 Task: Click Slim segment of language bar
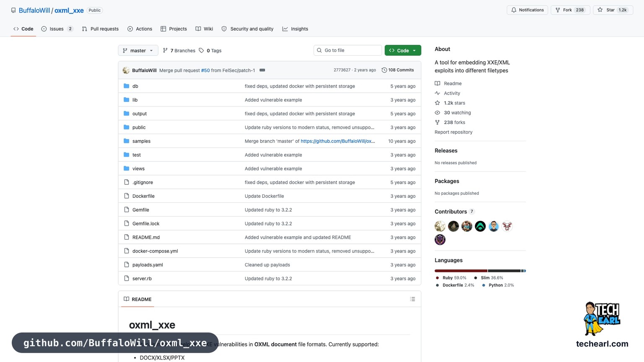(x=504, y=271)
